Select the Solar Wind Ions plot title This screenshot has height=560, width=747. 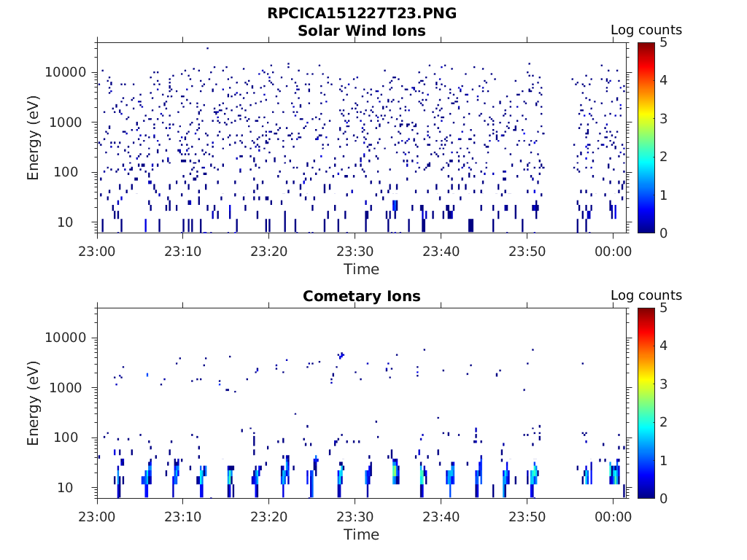[362, 31]
